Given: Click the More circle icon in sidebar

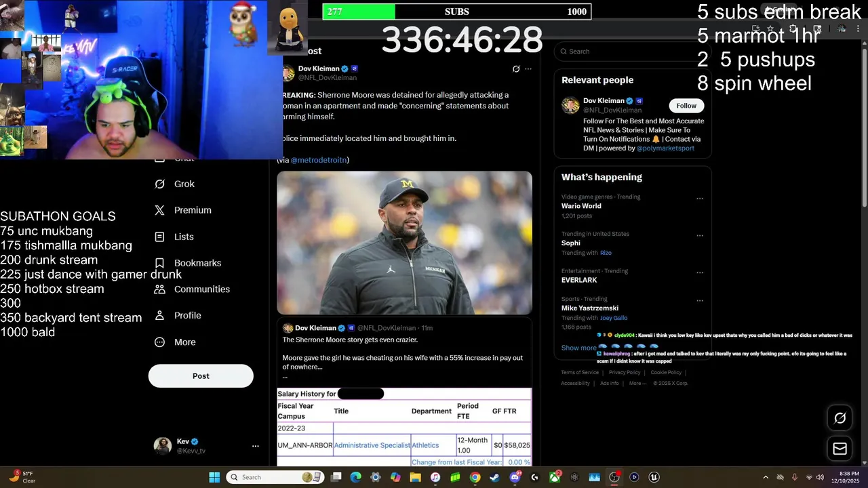Looking at the screenshot, I should pos(160,342).
